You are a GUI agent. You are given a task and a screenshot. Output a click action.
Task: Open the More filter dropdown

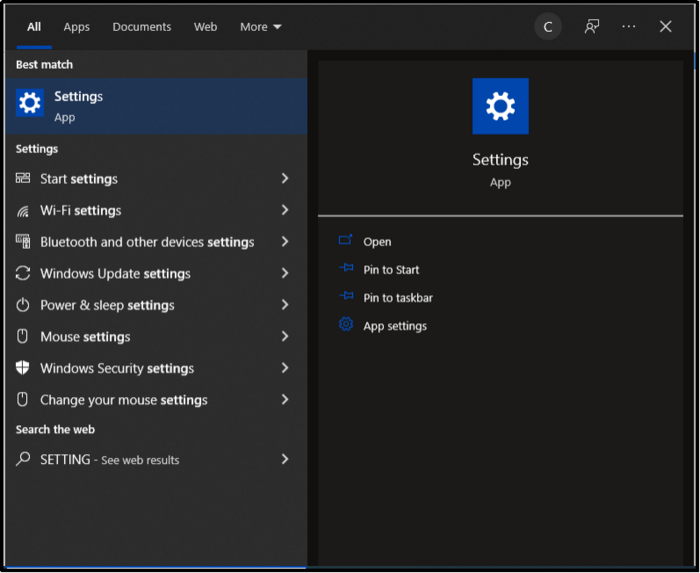click(x=260, y=27)
